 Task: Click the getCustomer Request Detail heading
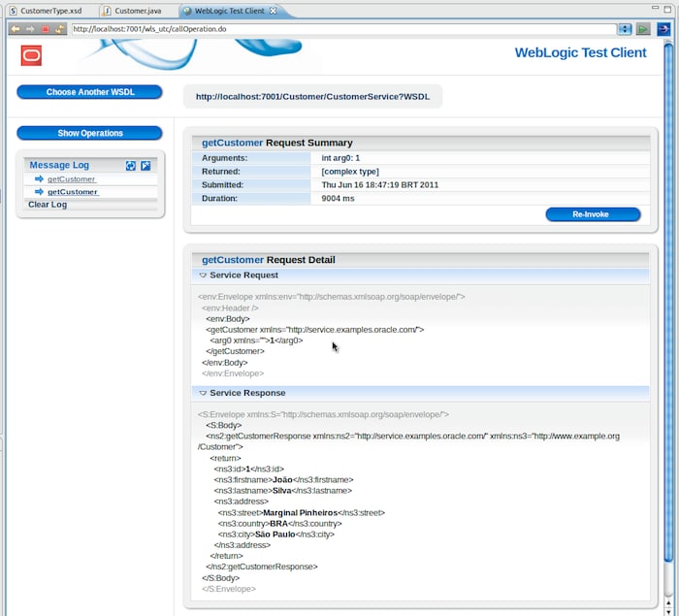point(269,260)
